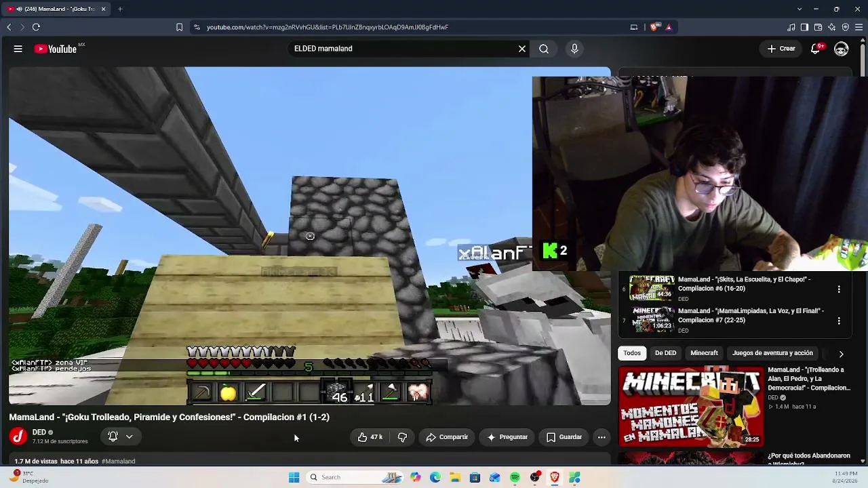This screenshot has width=868, height=488.
Task: Reload the page
Action: (x=36, y=27)
